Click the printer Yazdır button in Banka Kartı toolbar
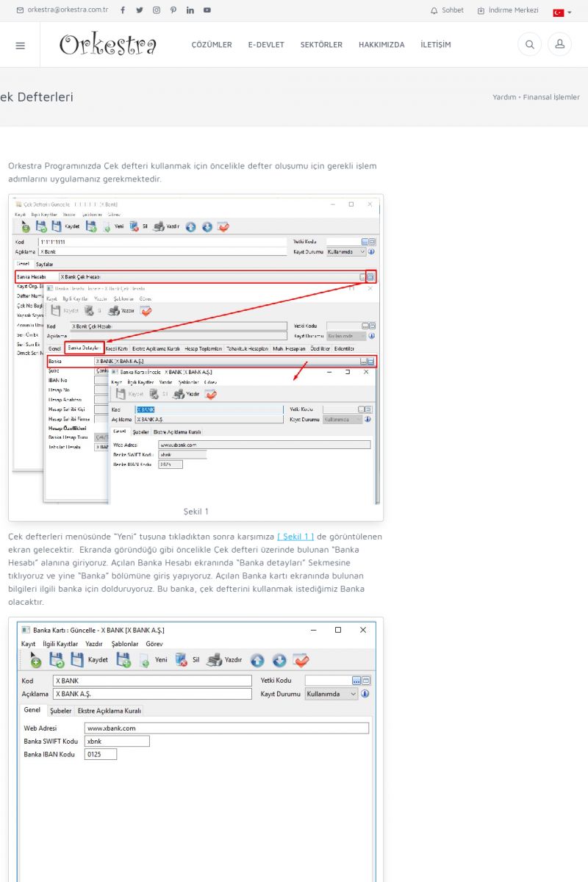Viewport: 588px width, 882px height. pyautogui.click(x=224, y=660)
